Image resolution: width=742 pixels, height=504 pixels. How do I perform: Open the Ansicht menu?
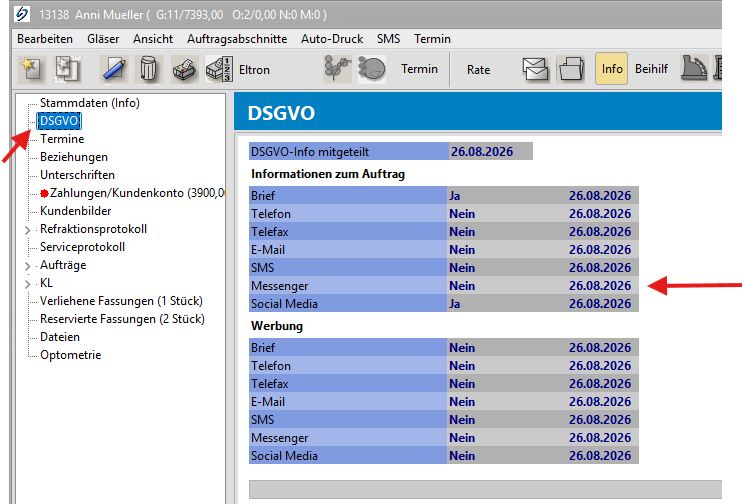(153, 39)
